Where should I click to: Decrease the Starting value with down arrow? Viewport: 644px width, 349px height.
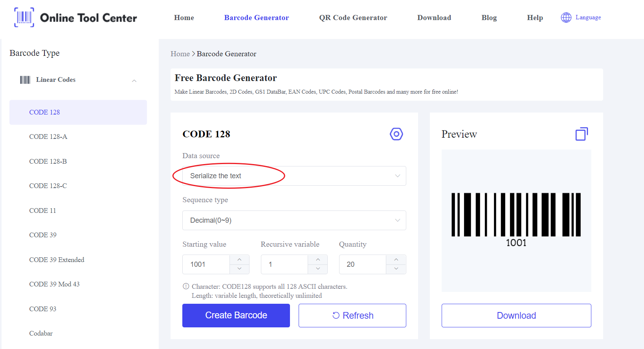pos(239,269)
